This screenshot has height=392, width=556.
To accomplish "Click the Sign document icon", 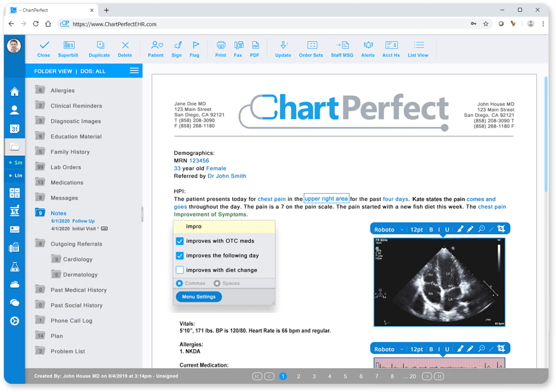I will 176,49.
